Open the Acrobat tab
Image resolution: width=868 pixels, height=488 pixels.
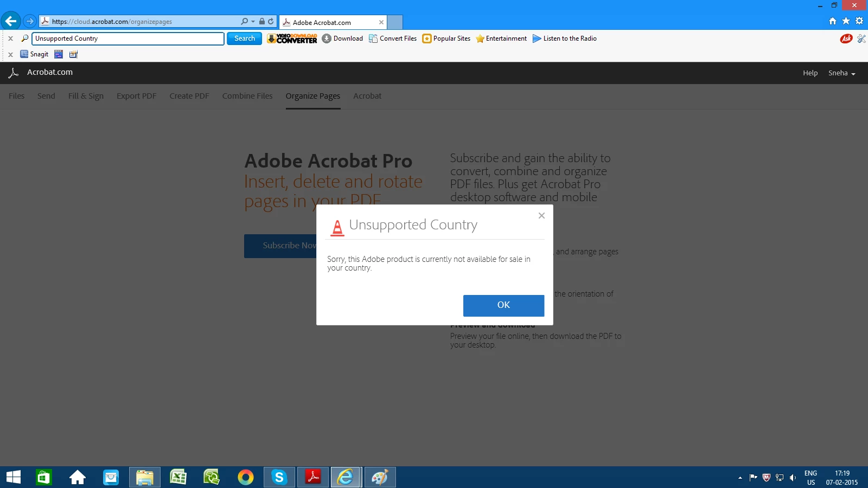click(367, 96)
